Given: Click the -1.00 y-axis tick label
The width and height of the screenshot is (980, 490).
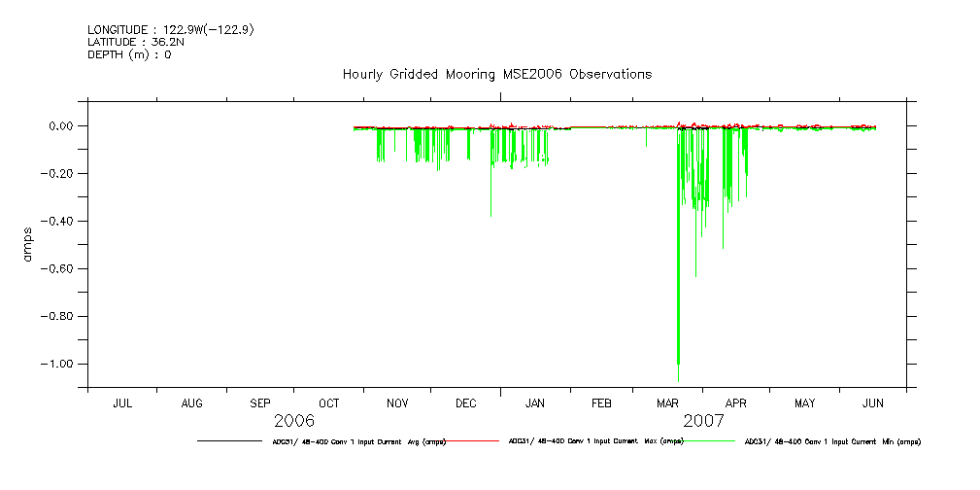Looking at the screenshot, I should [59, 364].
